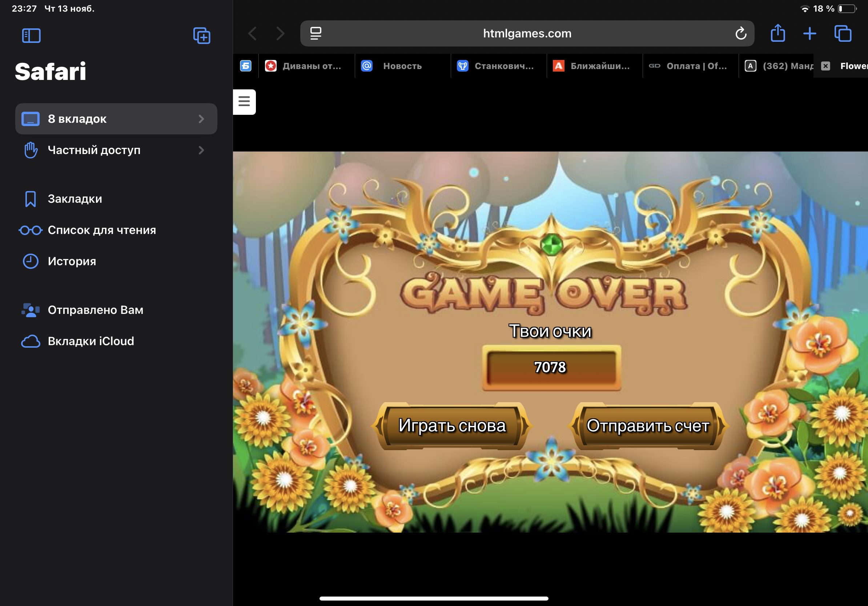Reload the htmlgames.com page
The height and width of the screenshot is (606, 868).
[740, 33]
